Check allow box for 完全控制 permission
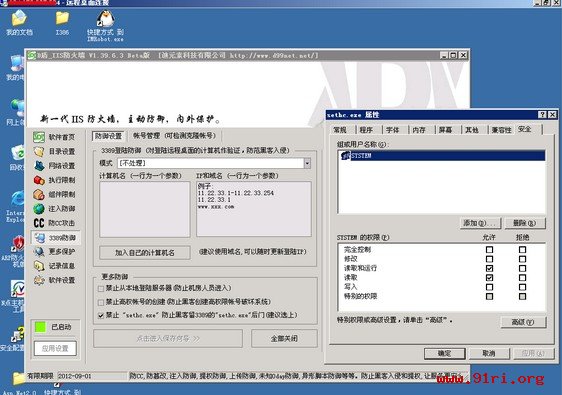 (x=489, y=249)
